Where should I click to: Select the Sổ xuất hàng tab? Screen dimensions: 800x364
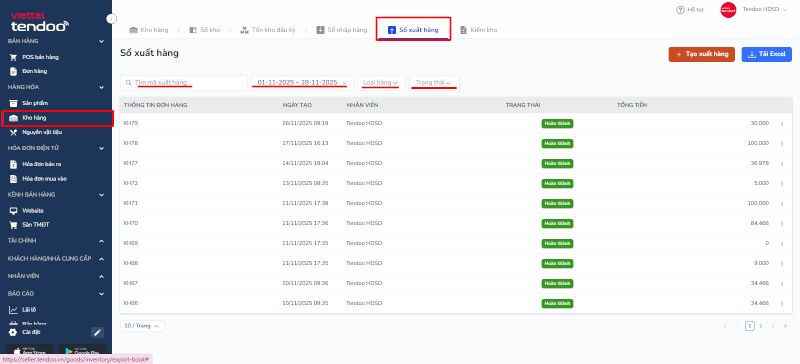click(x=413, y=30)
